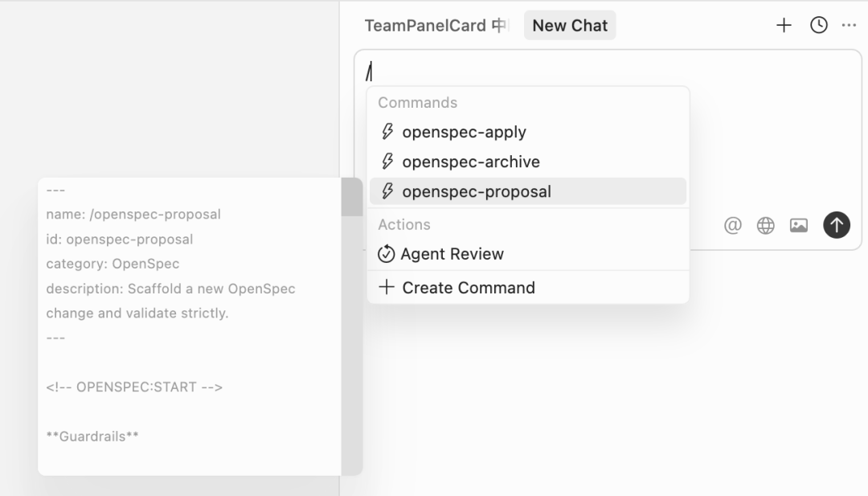Image resolution: width=868 pixels, height=496 pixels.
Task: Click the lightning icon beside openspec-archive
Action: coord(387,162)
